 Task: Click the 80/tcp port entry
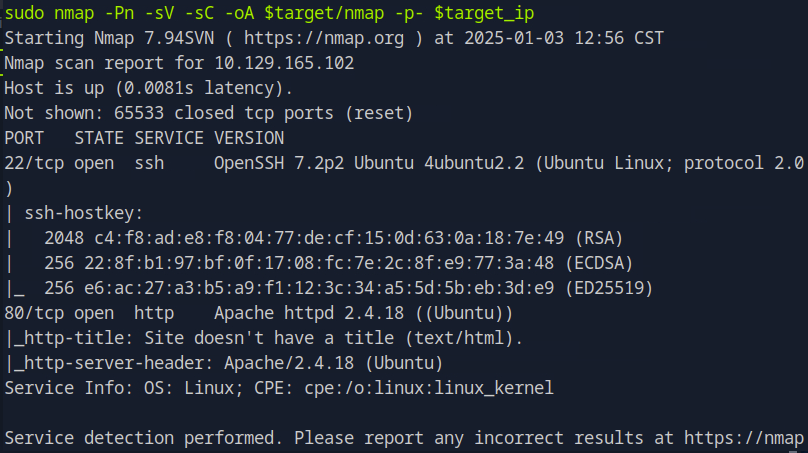(x=29, y=313)
